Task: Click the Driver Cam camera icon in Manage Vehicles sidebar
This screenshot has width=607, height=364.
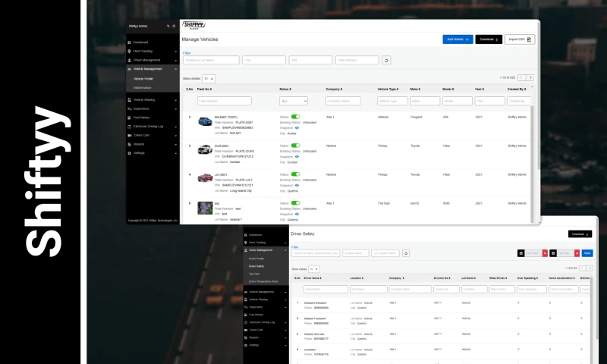Action: pos(129,136)
